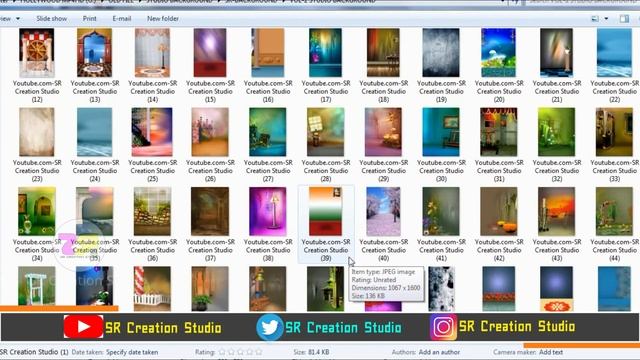Viewport: 640px width, 360px height.
Task: Create a New folder from the toolbar
Action: [162, 18]
